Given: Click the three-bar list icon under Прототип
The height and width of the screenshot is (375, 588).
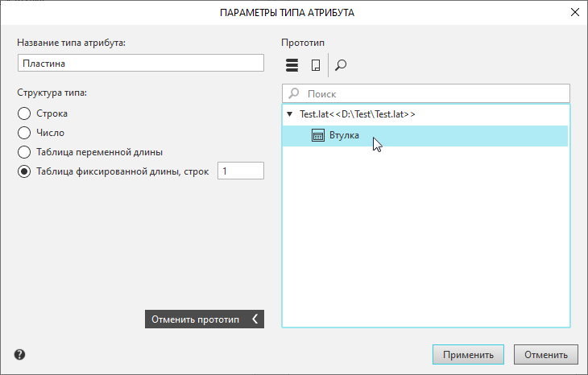Looking at the screenshot, I should 292,65.
